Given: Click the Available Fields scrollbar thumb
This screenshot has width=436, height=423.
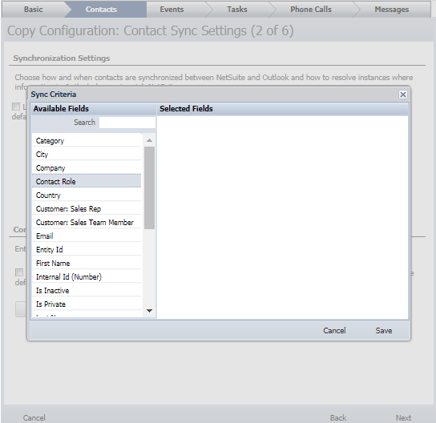Looking at the screenshot, I should point(149,188).
